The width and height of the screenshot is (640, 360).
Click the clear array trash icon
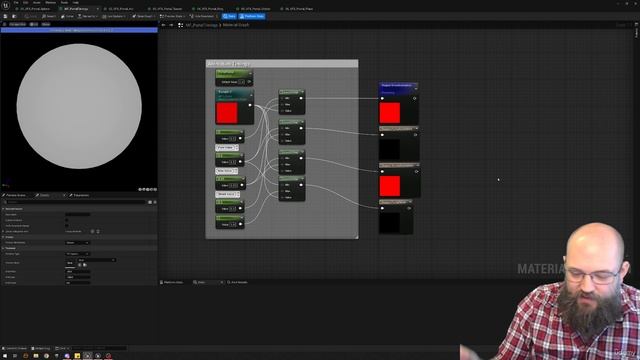coord(98,231)
